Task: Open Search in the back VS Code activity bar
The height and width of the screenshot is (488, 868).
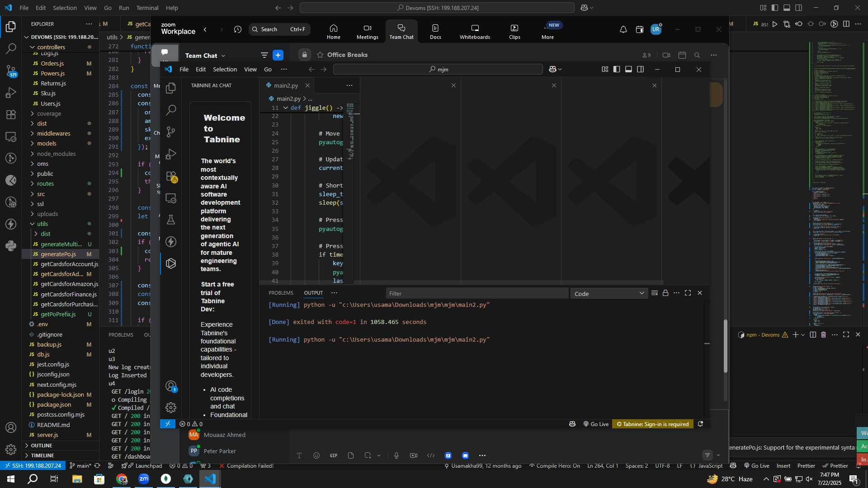Action: point(11,48)
